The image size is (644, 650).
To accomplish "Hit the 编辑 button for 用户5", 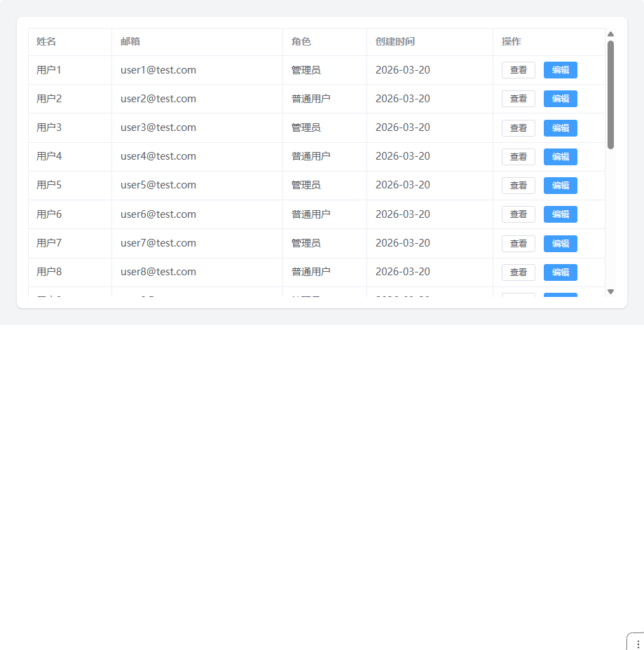I will (560, 186).
